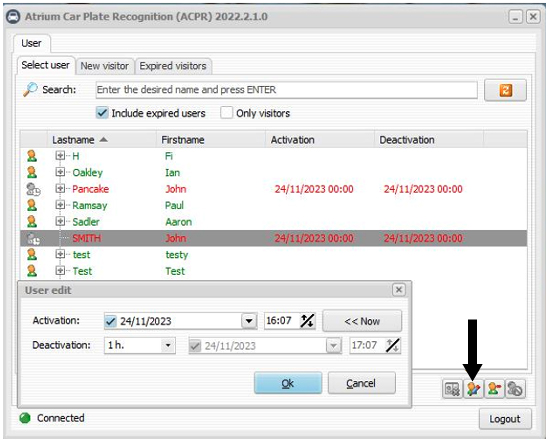Click the magnifying glass search icon

[30, 89]
